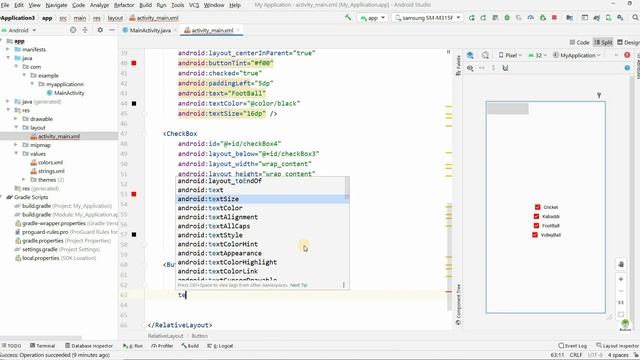Open the Palette side panel
This screenshot has height=360, width=640.
pos(458,66)
